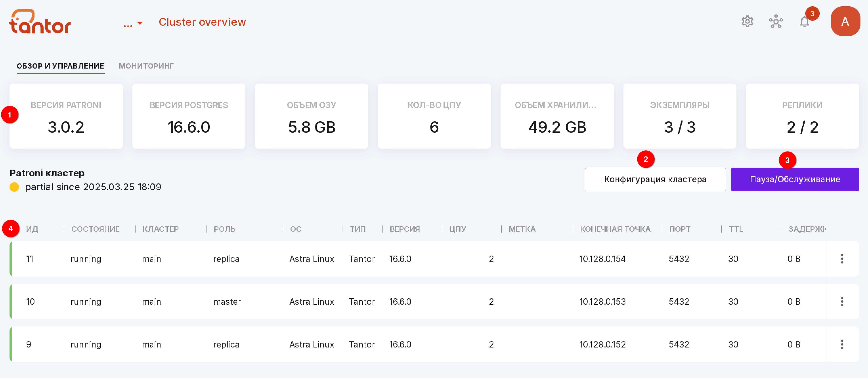
Task: Select the РЕПЛИКИ 2 / 2 card
Action: 802,116
